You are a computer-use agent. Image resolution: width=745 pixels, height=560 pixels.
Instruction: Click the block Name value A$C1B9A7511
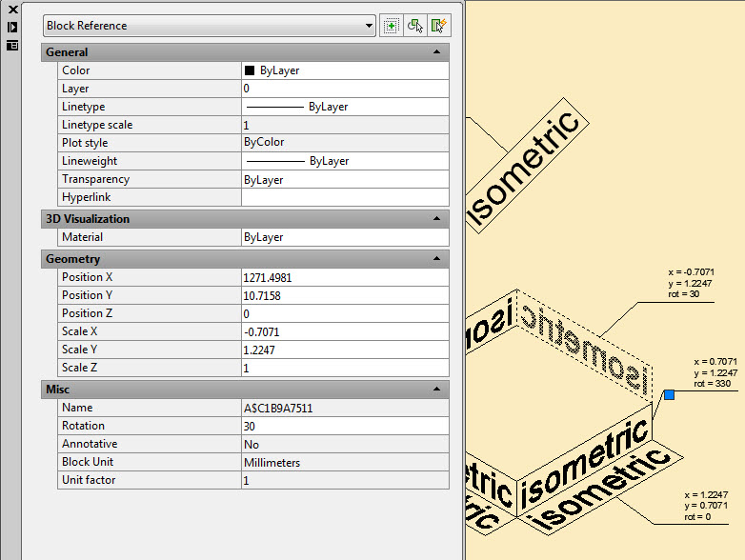tap(345, 408)
